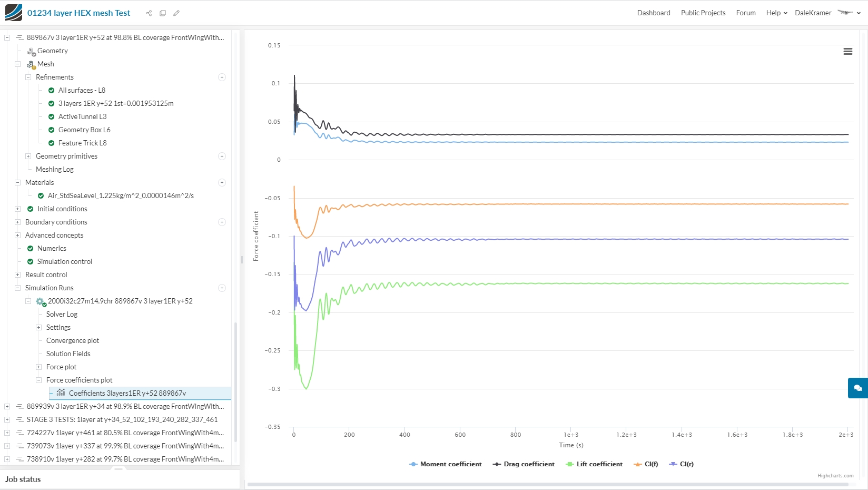Collapse the Refinements tree node

pyautogui.click(x=28, y=77)
